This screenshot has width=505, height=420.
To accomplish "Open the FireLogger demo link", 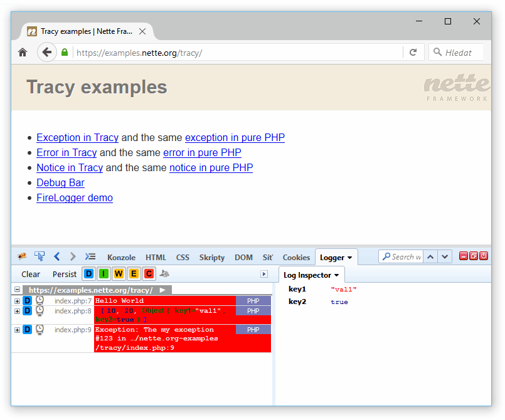I will [75, 198].
